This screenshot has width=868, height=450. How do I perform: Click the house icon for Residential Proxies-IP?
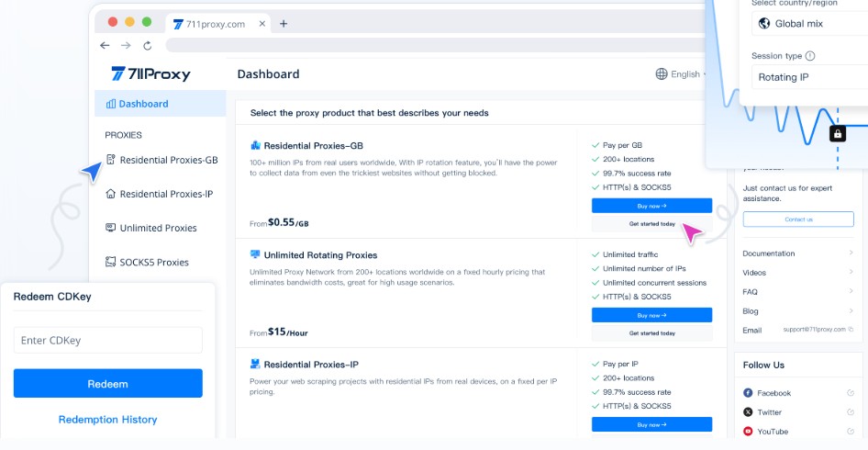coord(111,194)
